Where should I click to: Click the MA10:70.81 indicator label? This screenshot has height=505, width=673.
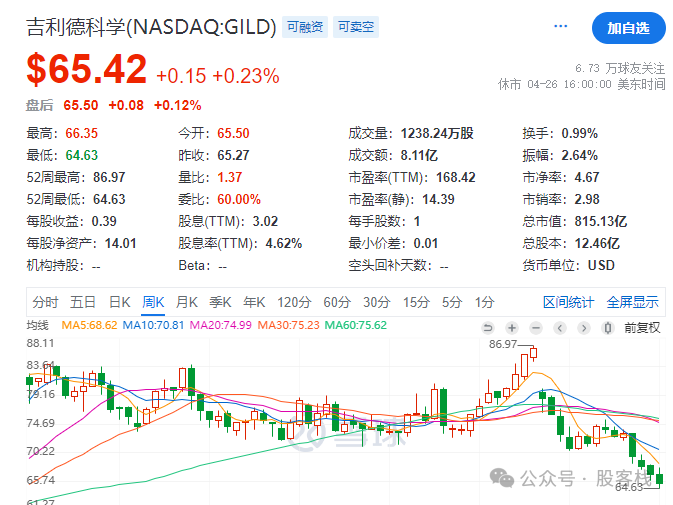click(153, 325)
